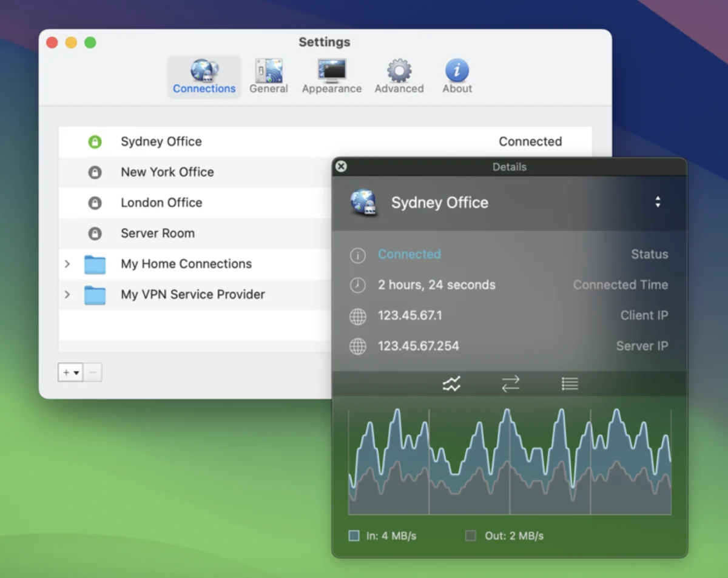Toggle the Out: 2 MB/s graph checkbox
This screenshot has width=728, height=578.
(x=470, y=536)
